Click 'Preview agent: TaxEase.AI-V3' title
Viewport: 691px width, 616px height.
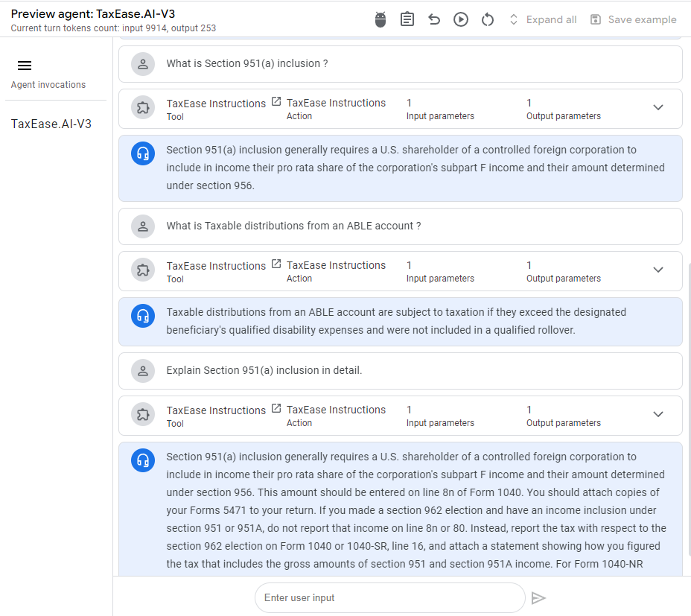(x=93, y=13)
